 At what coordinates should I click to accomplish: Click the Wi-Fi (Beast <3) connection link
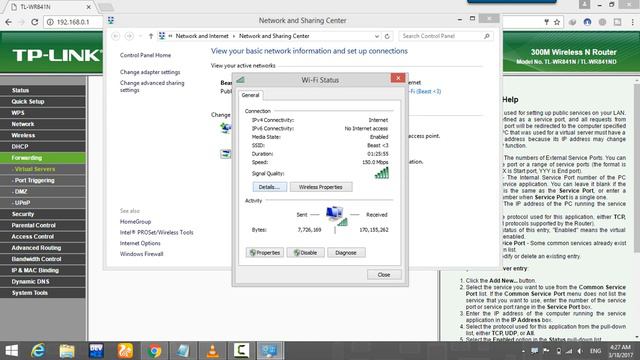[425, 91]
